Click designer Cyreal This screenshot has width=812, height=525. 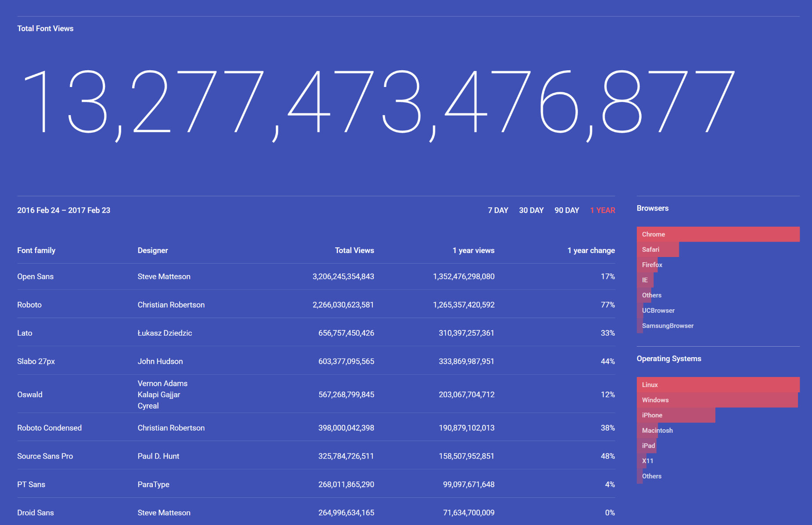point(148,406)
